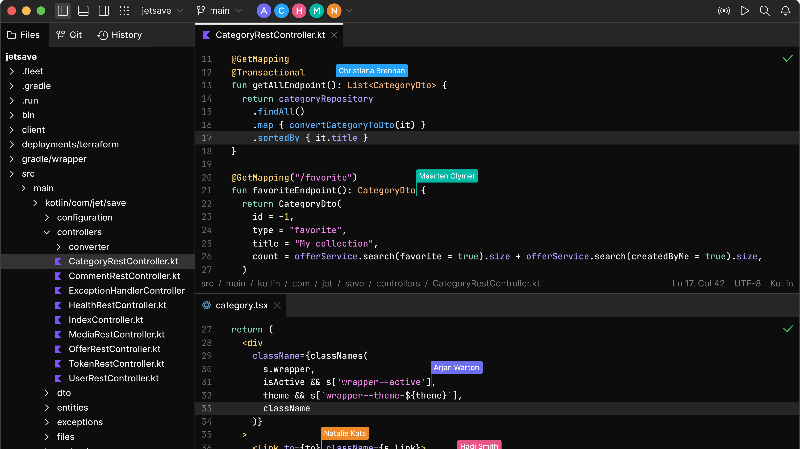Expand the configuration folder
Viewport: 800px width, 449px height.
(84, 217)
